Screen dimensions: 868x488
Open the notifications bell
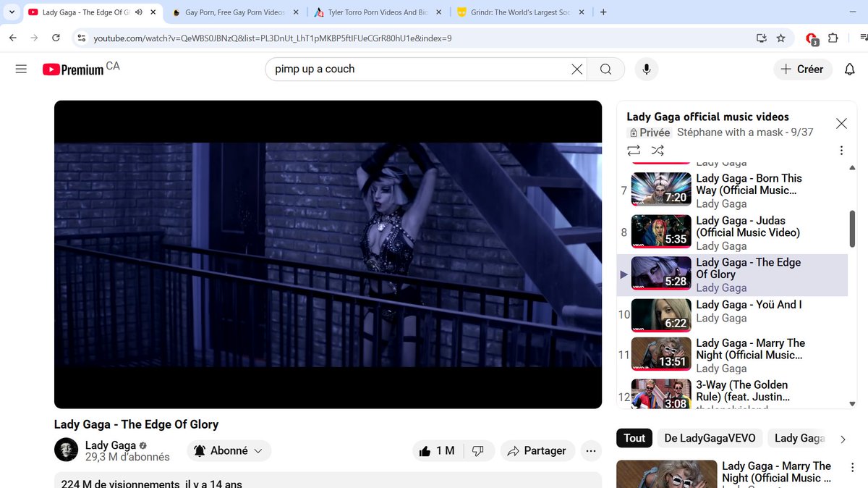pos(850,70)
